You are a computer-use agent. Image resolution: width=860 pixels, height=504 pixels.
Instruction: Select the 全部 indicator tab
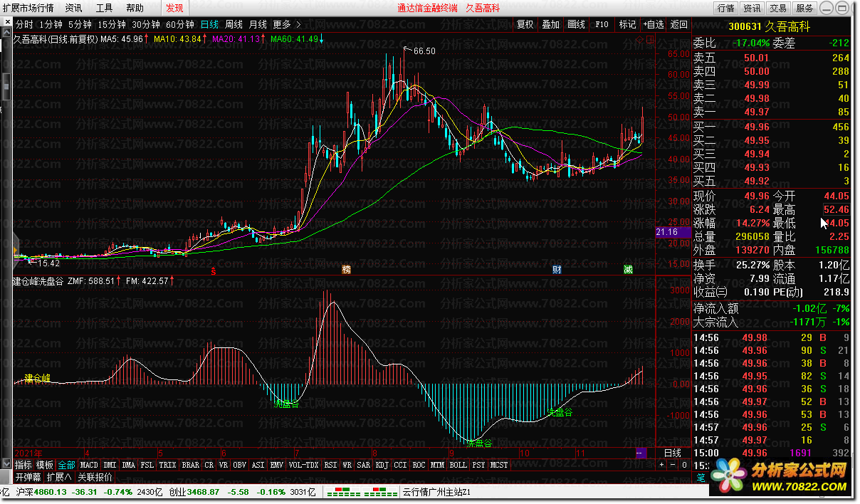pyautogui.click(x=66, y=465)
